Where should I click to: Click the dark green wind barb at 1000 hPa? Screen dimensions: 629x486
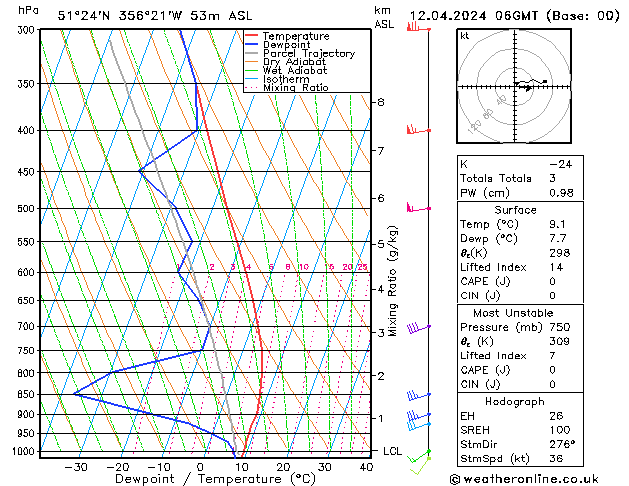coord(418,456)
